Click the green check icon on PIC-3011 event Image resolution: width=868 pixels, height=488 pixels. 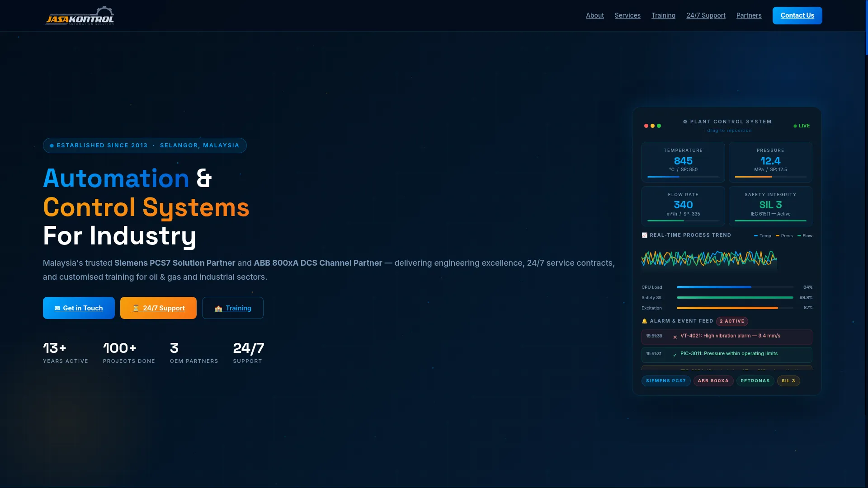pyautogui.click(x=675, y=355)
